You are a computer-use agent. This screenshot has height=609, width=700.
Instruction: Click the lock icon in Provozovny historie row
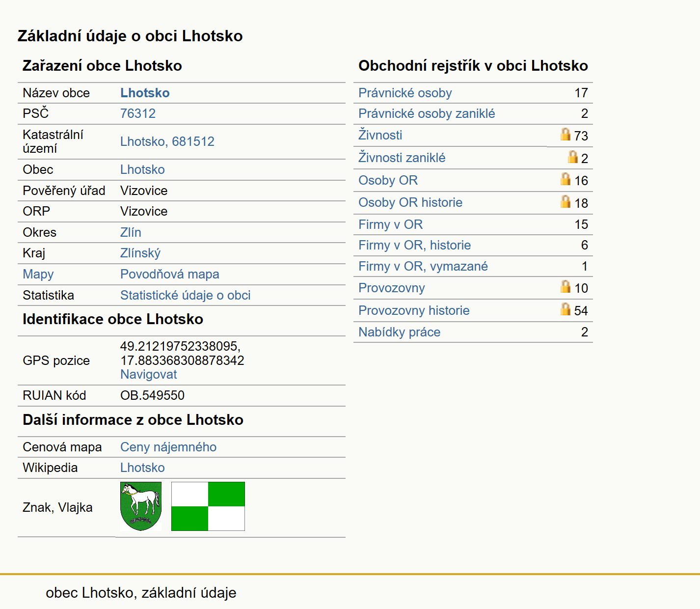(565, 309)
